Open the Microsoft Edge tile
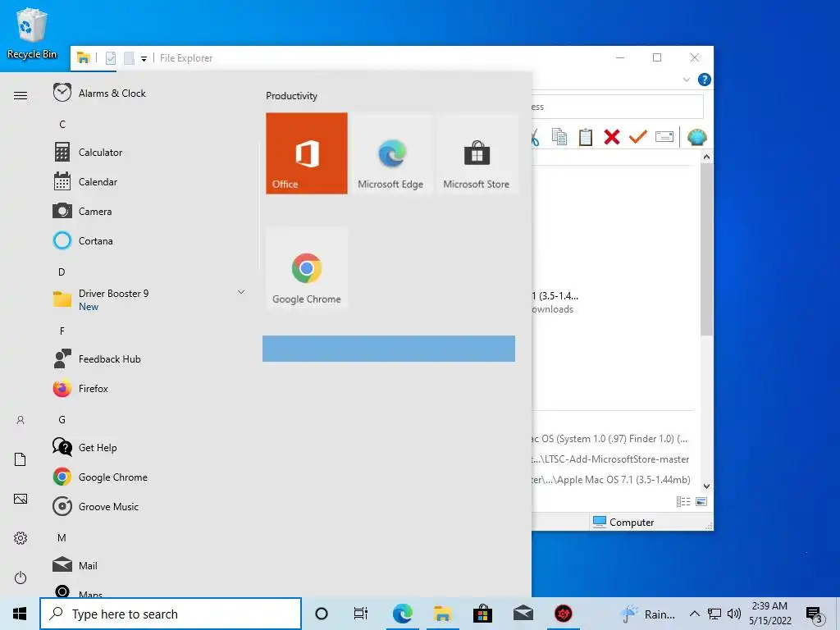Image resolution: width=840 pixels, height=630 pixels. [x=390, y=153]
